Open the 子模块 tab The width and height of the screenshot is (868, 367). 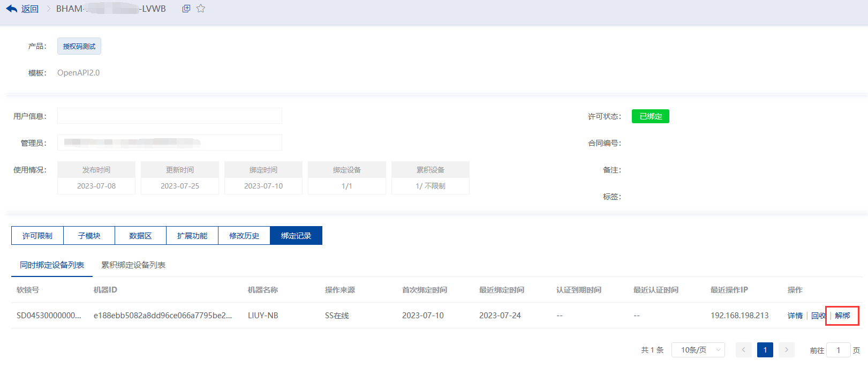89,236
